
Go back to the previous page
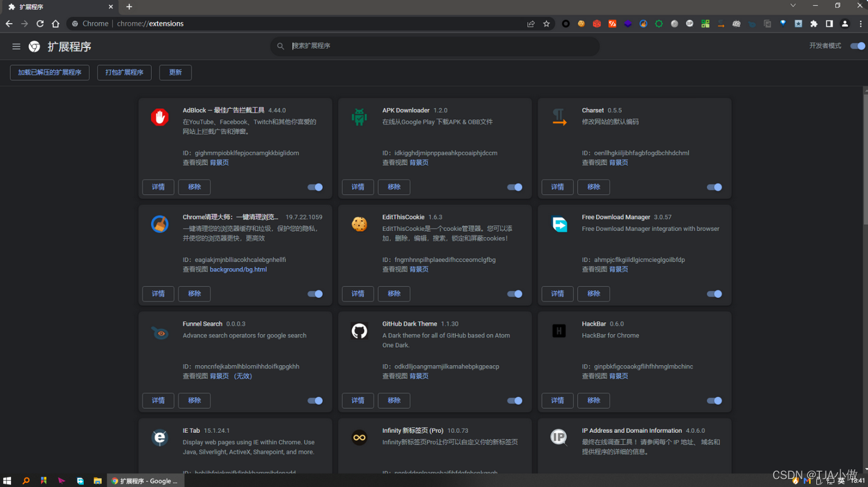[x=9, y=24]
